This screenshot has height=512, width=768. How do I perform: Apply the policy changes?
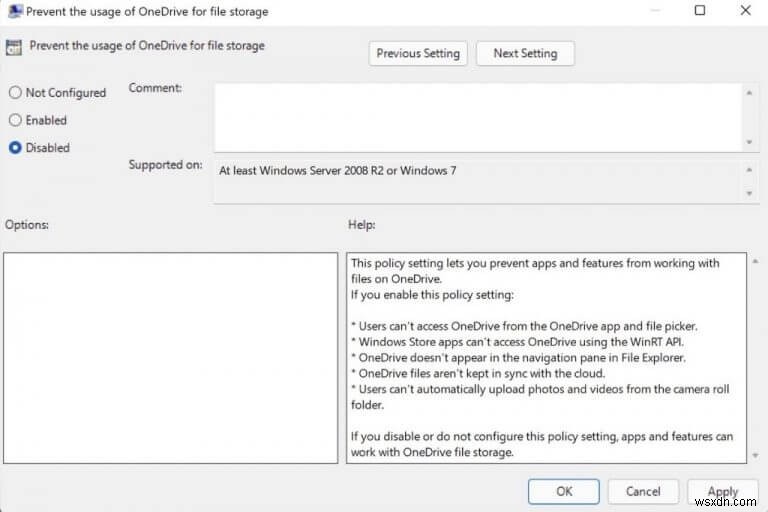722,491
